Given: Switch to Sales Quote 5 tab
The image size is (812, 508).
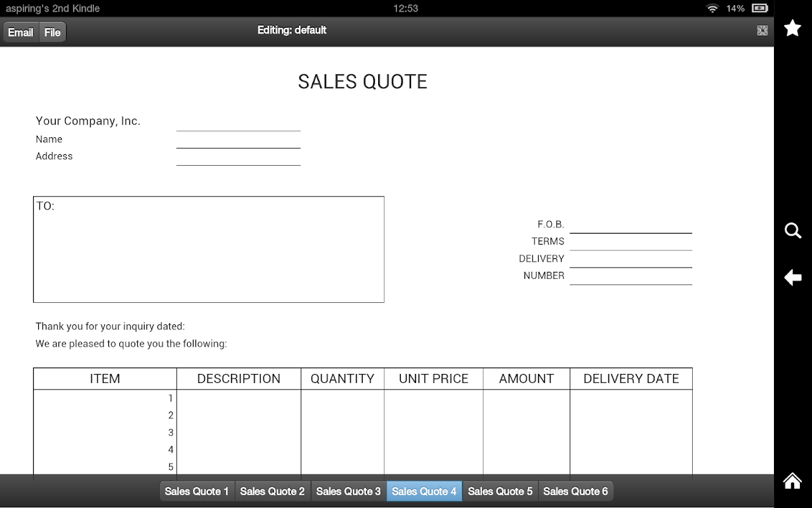Looking at the screenshot, I should (501, 491).
